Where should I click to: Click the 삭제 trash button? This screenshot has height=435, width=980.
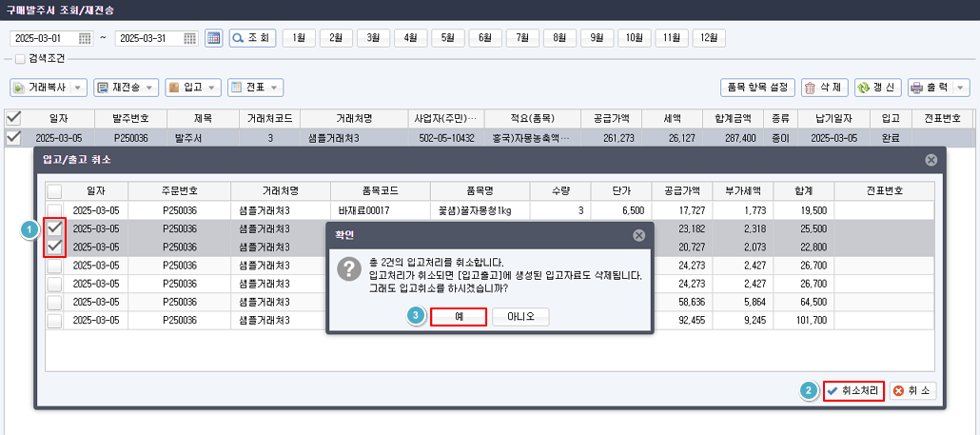click(x=824, y=88)
